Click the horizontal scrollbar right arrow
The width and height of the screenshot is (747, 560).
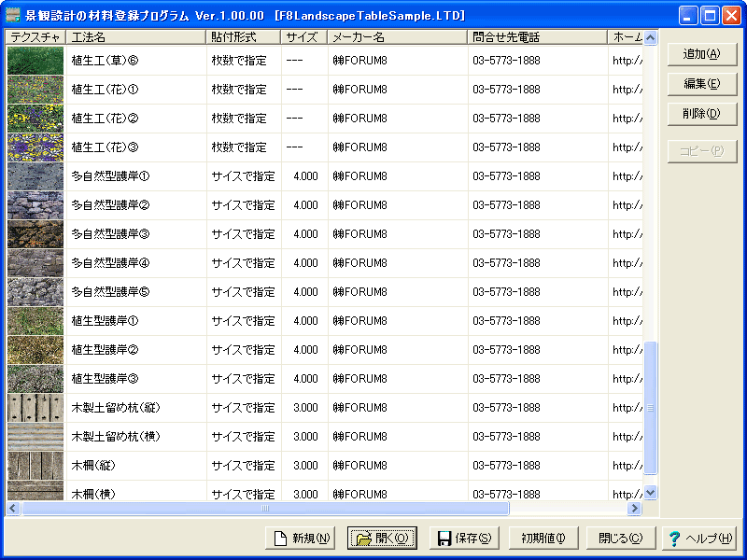click(x=634, y=508)
